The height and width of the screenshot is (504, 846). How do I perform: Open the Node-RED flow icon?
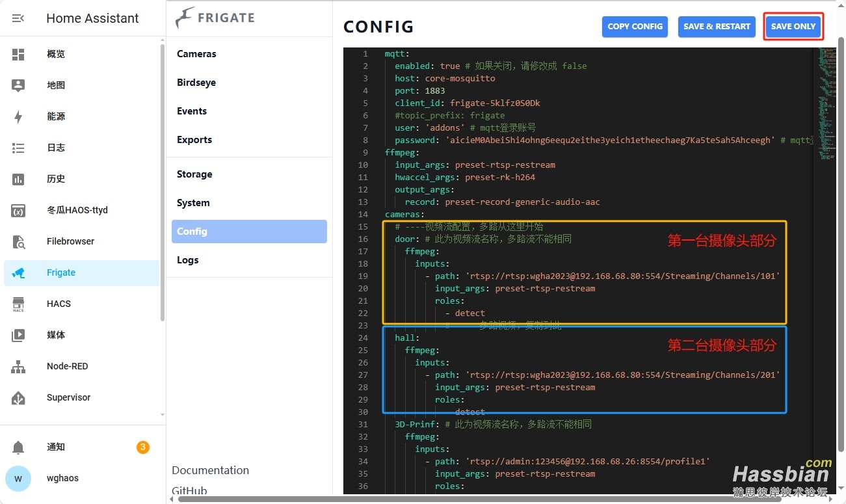tap(18, 366)
